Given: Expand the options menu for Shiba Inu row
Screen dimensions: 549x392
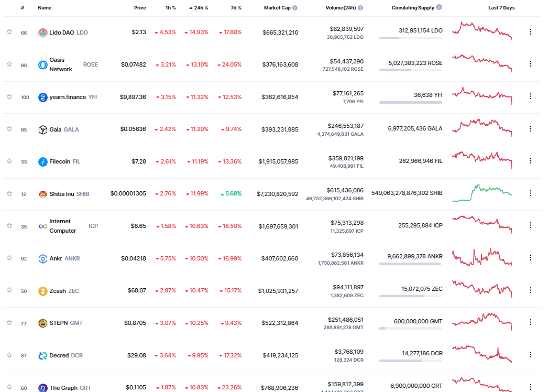Looking at the screenshot, I should 530,193.
